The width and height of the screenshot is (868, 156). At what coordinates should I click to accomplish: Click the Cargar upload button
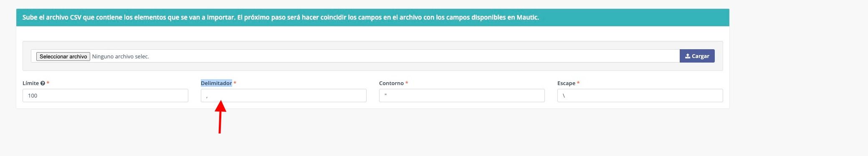click(697, 56)
